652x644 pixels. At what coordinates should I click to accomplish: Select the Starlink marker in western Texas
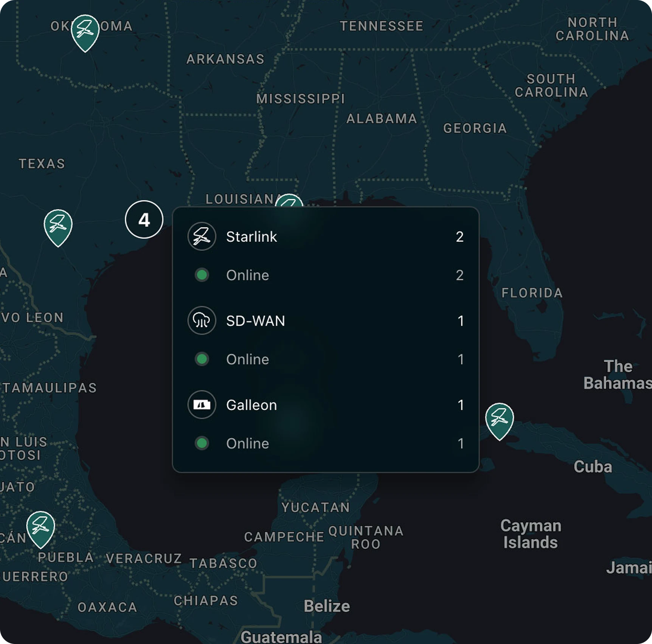(57, 225)
